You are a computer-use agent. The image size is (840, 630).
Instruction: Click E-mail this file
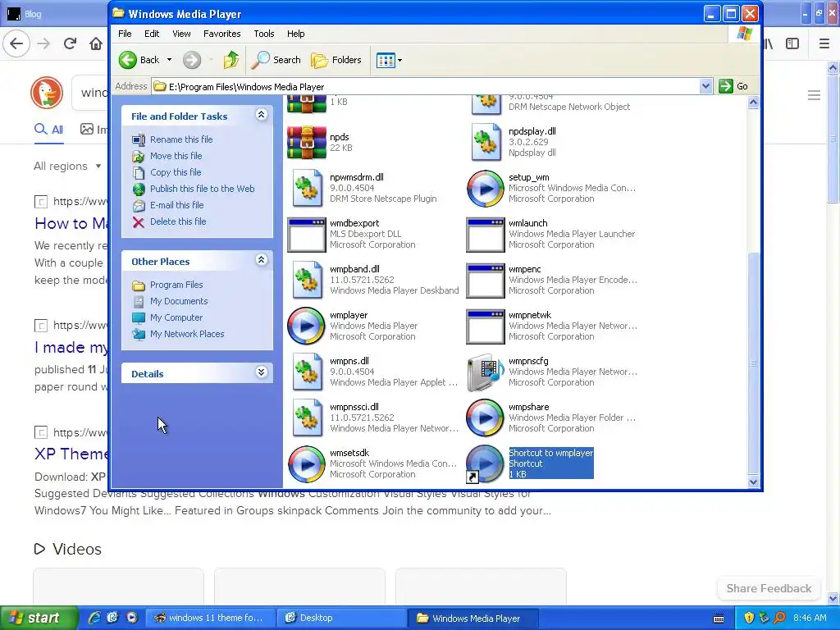pyautogui.click(x=176, y=205)
